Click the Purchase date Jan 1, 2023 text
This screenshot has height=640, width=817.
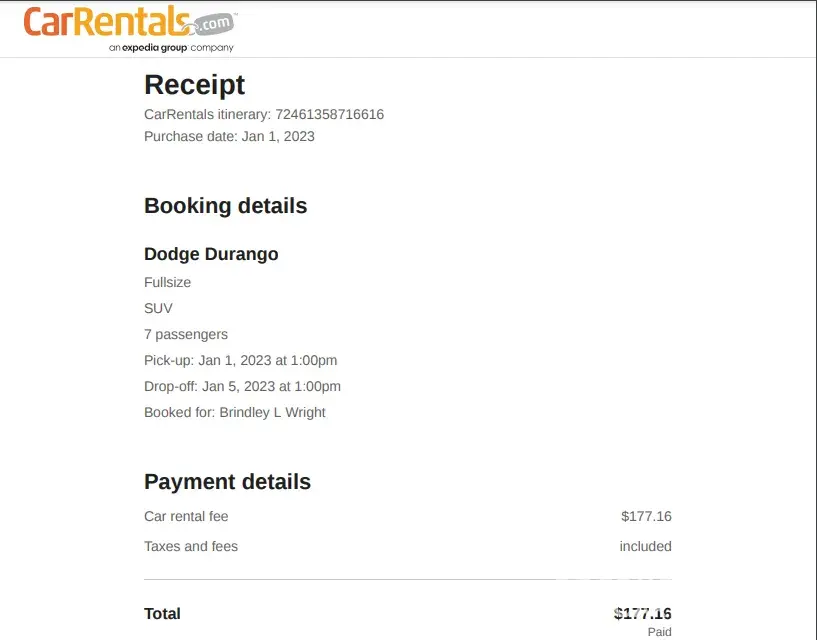coord(229,136)
